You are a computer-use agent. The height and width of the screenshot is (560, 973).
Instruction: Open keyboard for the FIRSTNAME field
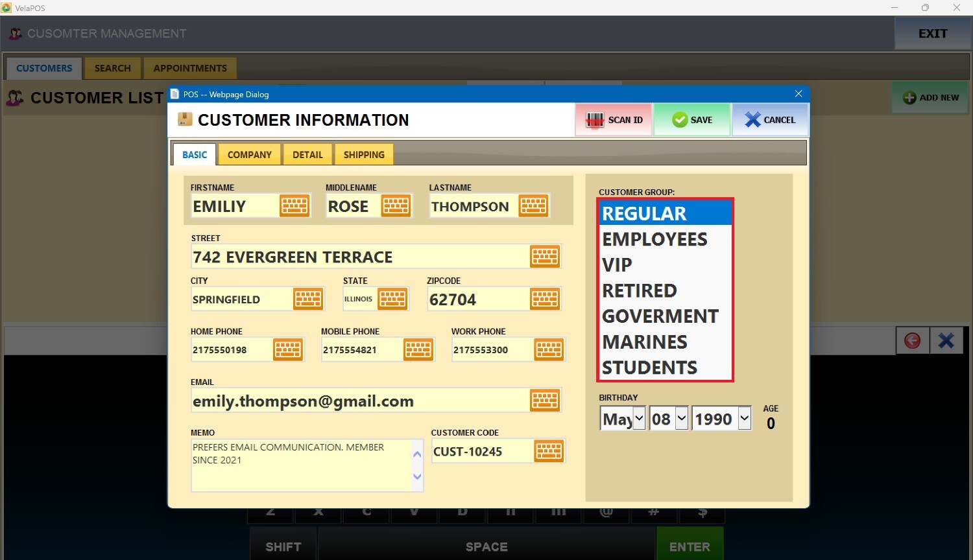point(294,206)
